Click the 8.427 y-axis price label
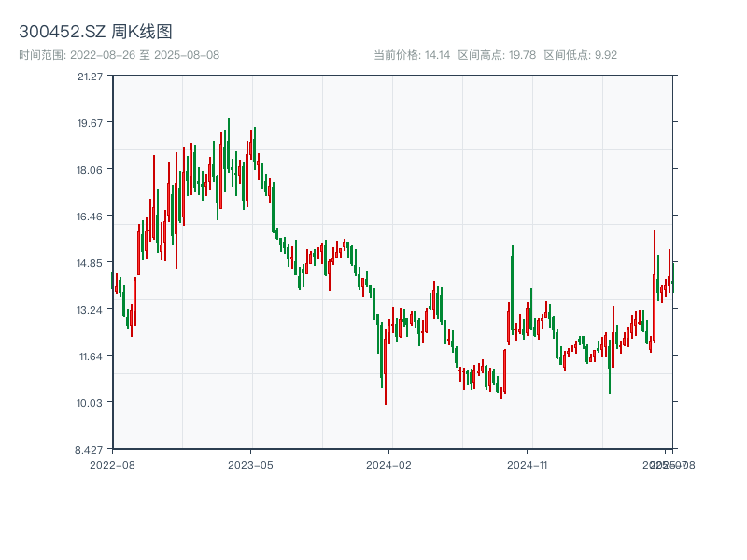The image size is (747, 560). (91, 449)
